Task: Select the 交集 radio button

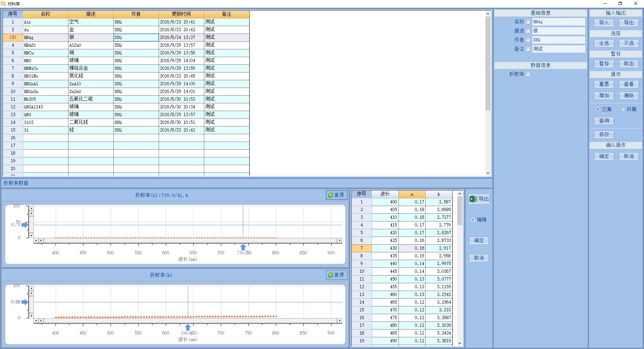Action: 598,109
